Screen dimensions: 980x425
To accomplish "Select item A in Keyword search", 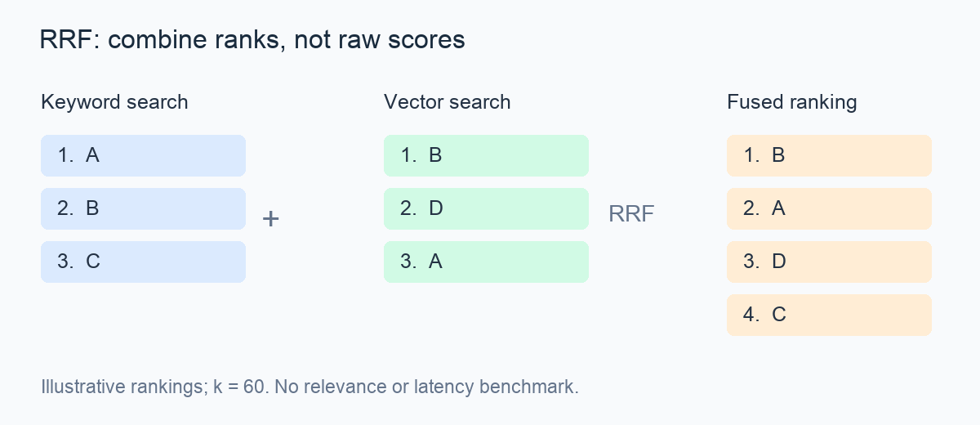I will (x=143, y=155).
